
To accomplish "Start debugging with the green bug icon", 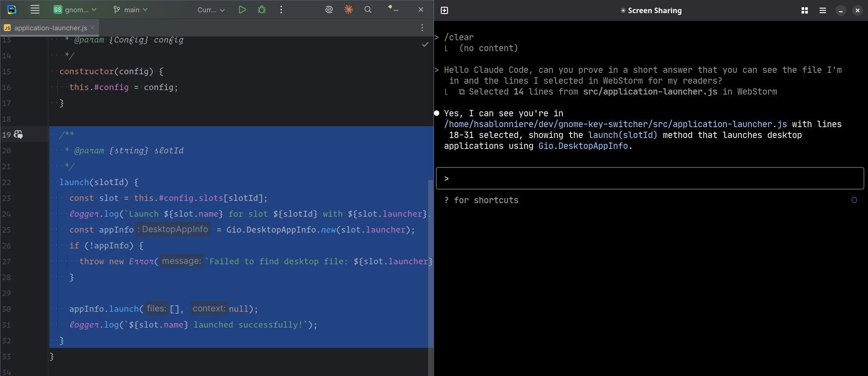I will pyautogui.click(x=262, y=10).
